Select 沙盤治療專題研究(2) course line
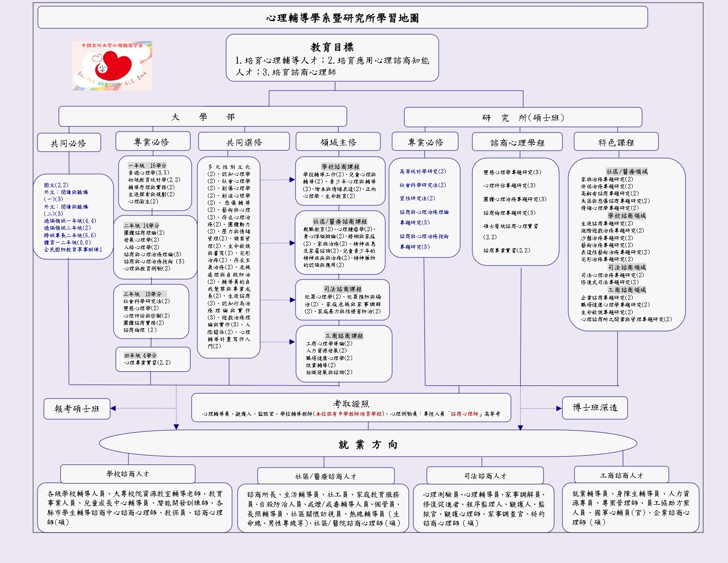Screen dimensions: 728x563 point(607,238)
